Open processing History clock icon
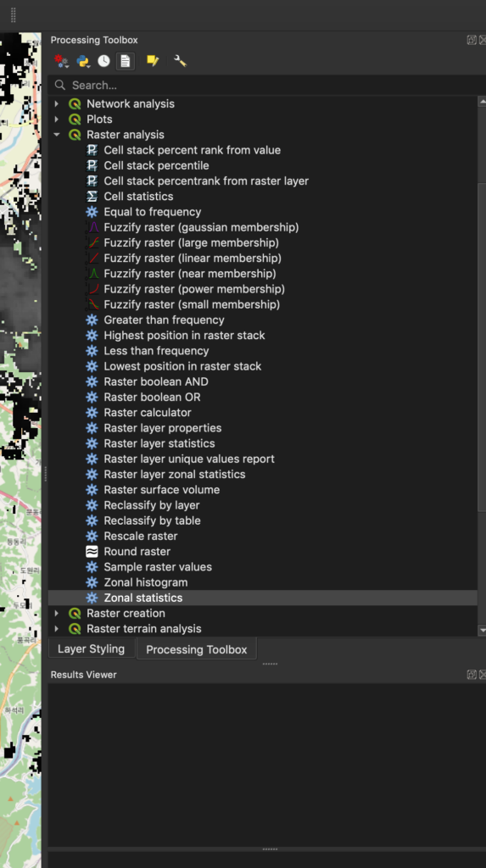486x868 pixels. 103,61
